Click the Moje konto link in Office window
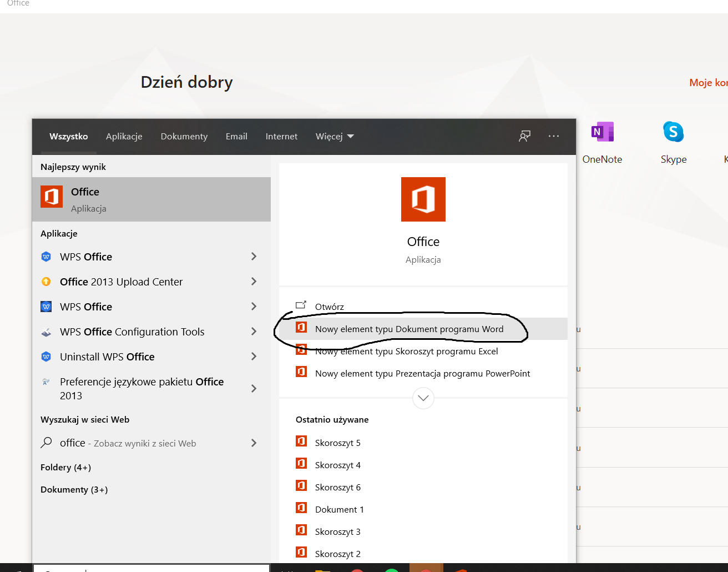This screenshot has height=572, width=728. tap(709, 82)
